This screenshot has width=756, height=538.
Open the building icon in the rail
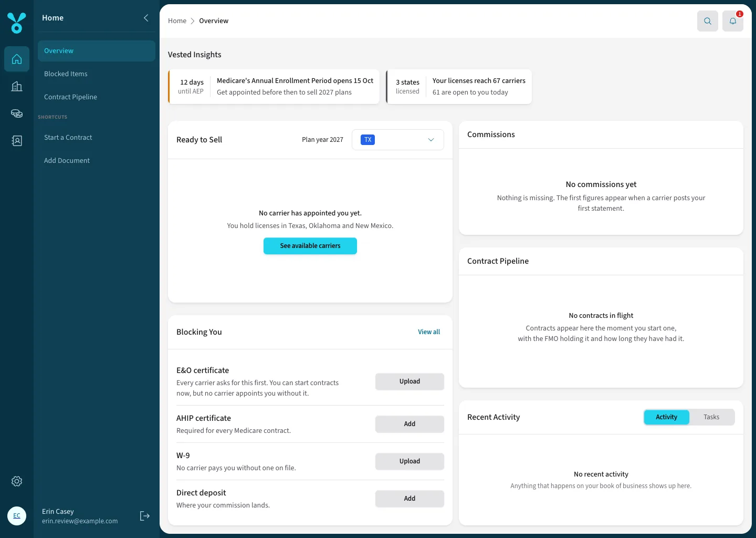coord(17,86)
